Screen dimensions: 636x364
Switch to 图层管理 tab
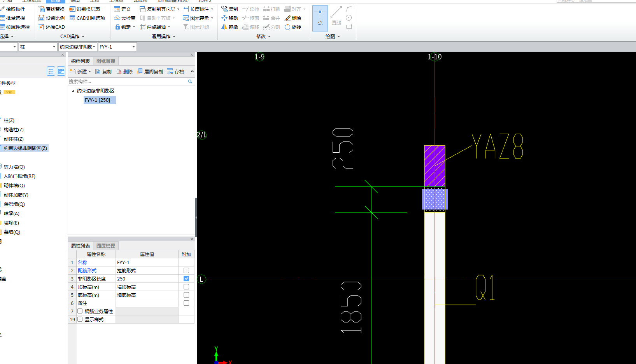tap(106, 246)
